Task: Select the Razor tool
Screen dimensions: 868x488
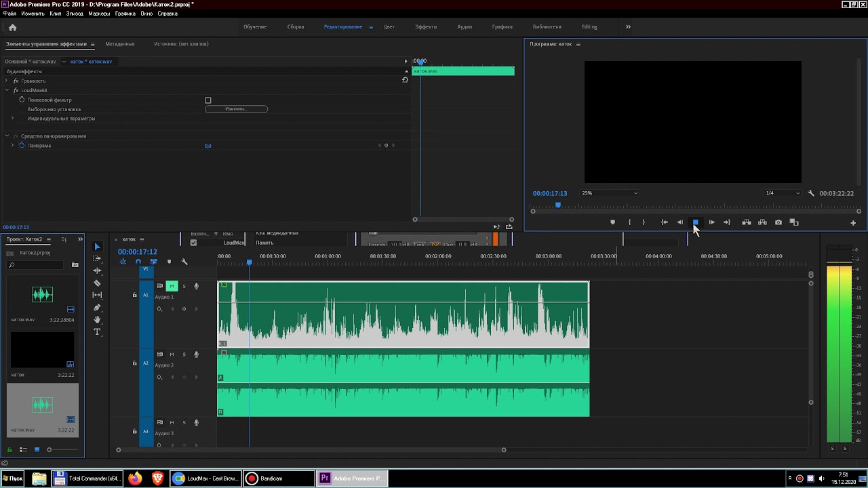Action: [x=97, y=283]
